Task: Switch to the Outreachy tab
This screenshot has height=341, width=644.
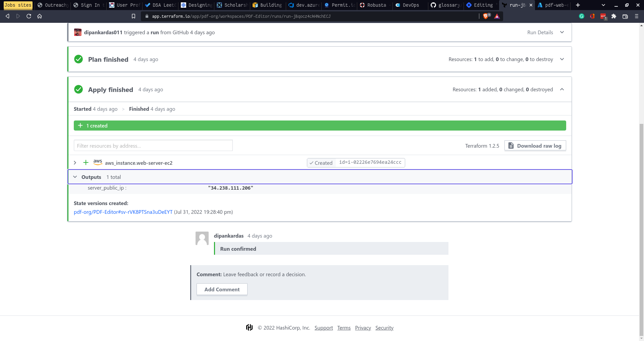Action: click(x=53, y=5)
